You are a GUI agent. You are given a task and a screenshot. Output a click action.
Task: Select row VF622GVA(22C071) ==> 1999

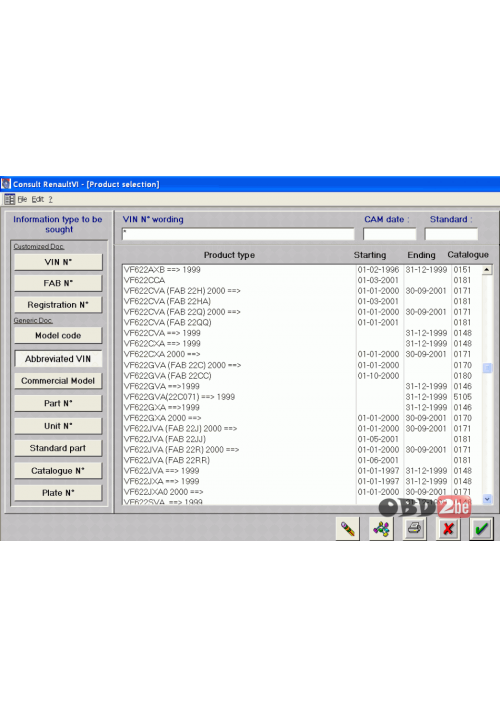(302, 397)
